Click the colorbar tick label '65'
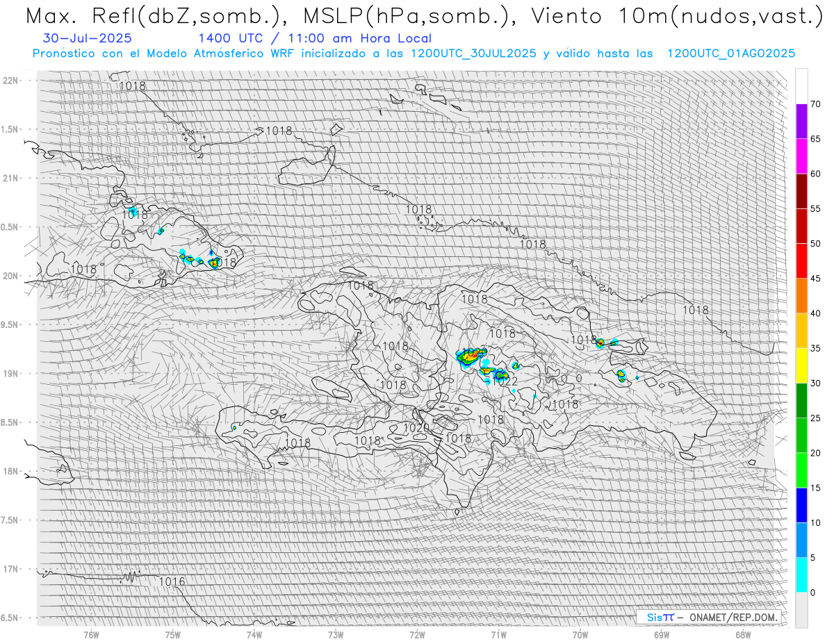 click(815, 139)
